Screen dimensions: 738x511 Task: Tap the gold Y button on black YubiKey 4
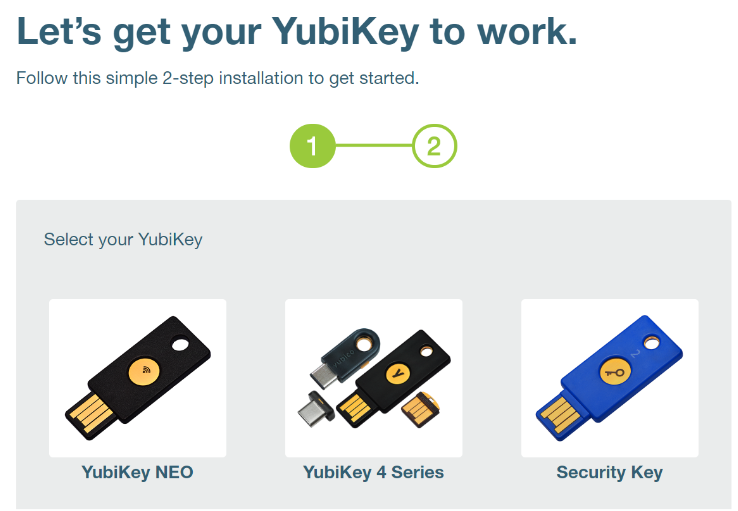tap(398, 374)
